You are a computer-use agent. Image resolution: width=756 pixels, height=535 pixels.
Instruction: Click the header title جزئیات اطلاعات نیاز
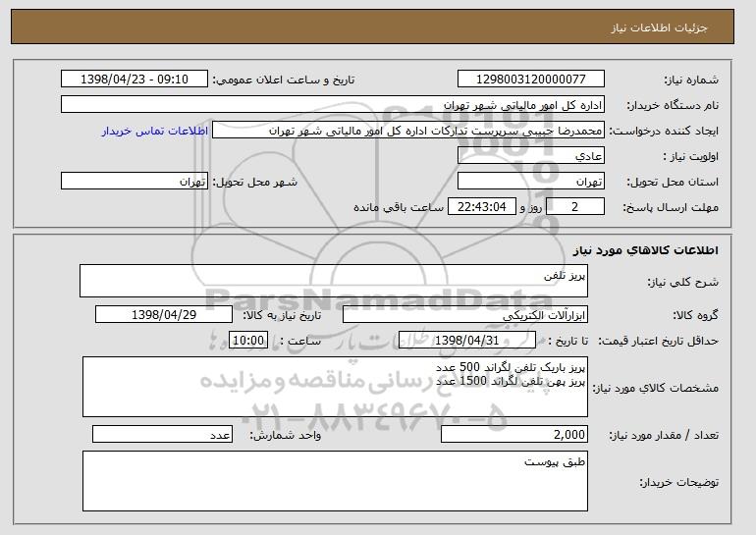[x=660, y=27]
